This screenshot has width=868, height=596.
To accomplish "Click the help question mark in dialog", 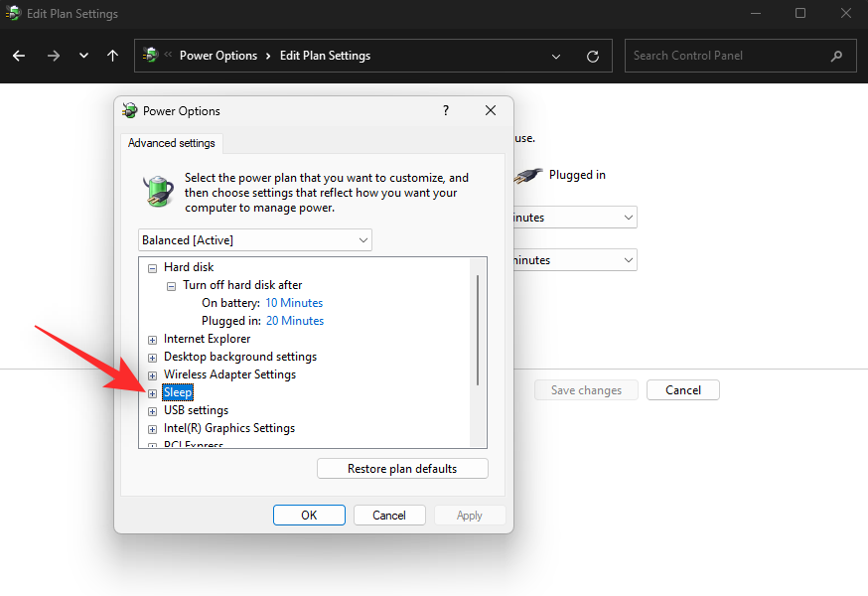I will point(446,110).
